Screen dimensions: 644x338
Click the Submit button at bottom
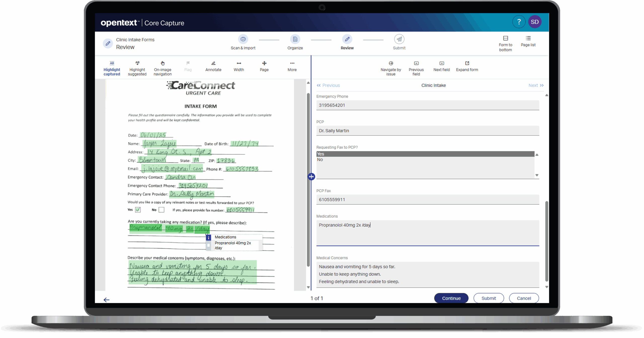click(488, 298)
